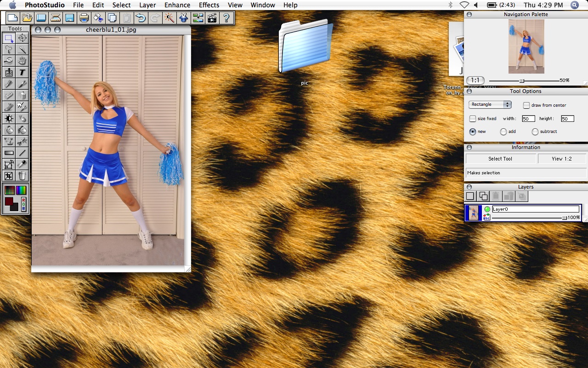The height and width of the screenshot is (368, 588).
Task: Choose the Magic Wand tool in Tools palette
Action: (x=22, y=49)
